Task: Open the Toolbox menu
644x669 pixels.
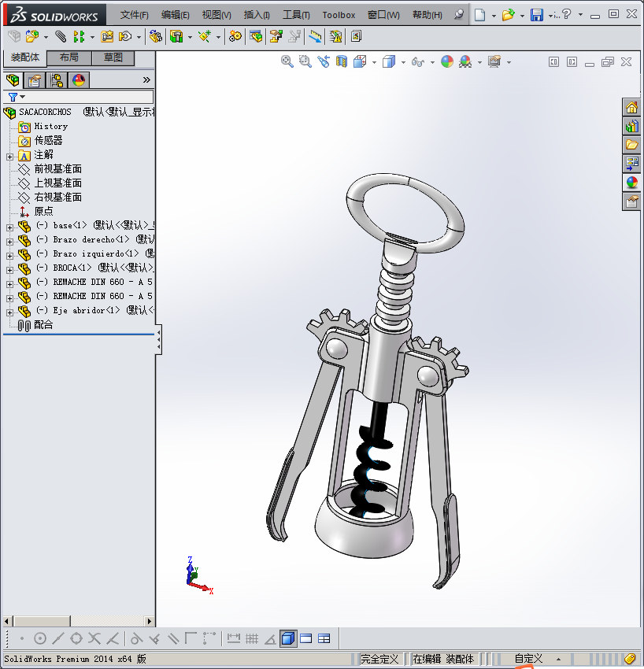Action: point(339,15)
